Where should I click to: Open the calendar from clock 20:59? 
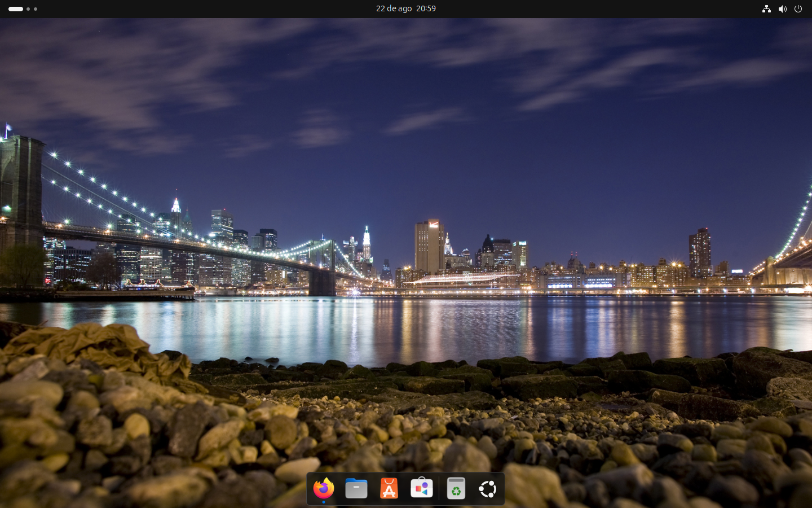pyautogui.click(x=426, y=9)
